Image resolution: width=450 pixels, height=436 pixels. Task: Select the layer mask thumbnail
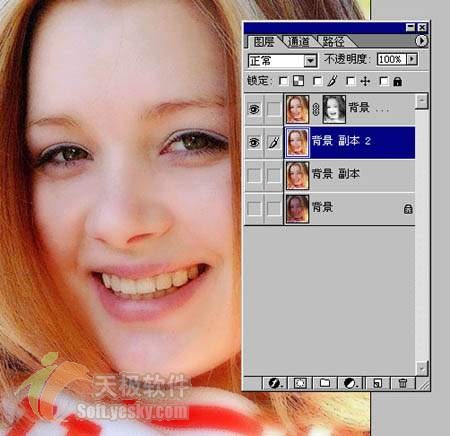(334, 109)
